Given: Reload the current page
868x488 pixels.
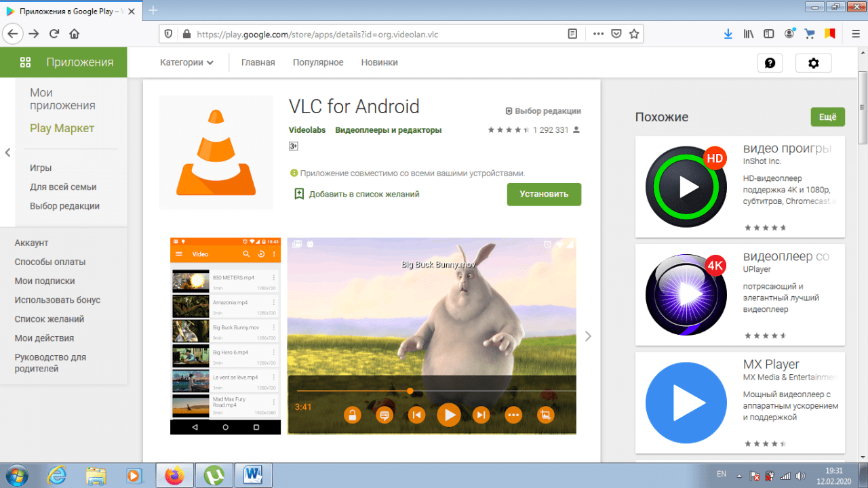Looking at the screenshot, I should (x=54, y=33).
